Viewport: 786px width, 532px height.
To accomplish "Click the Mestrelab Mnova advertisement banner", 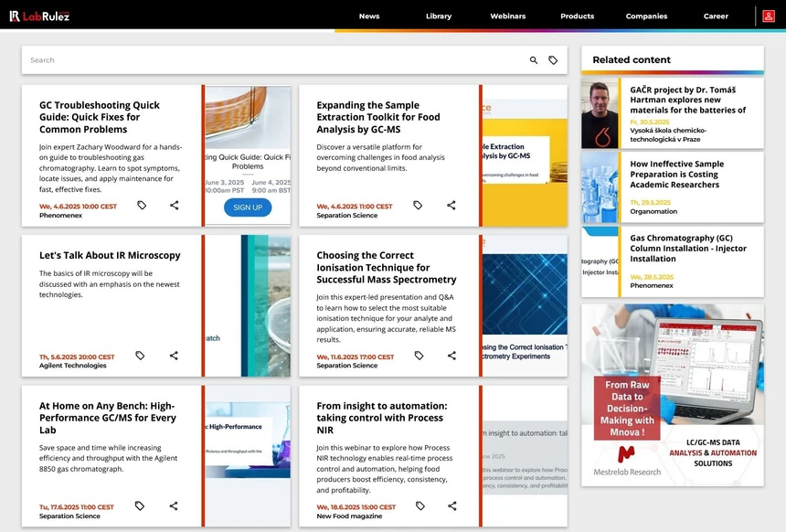I will pyautogui.click(x=672, y=395).
